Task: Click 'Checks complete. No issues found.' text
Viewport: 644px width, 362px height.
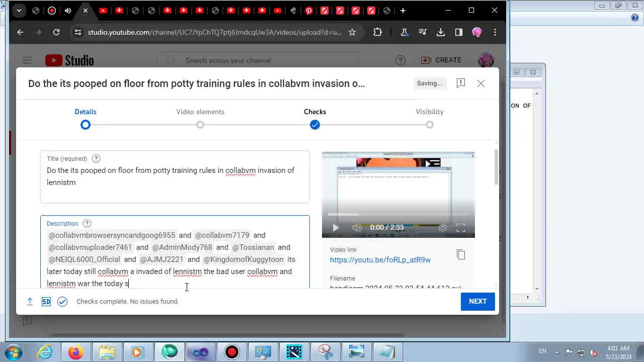Action: 128,301
